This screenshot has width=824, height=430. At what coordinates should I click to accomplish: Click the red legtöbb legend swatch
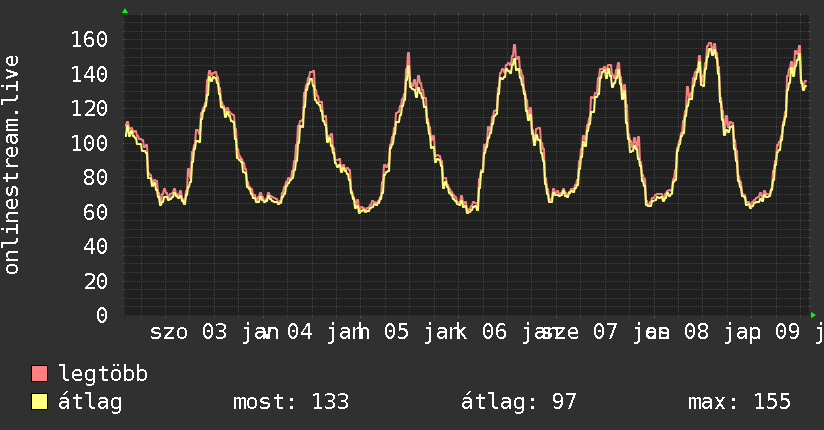point(39,374)
